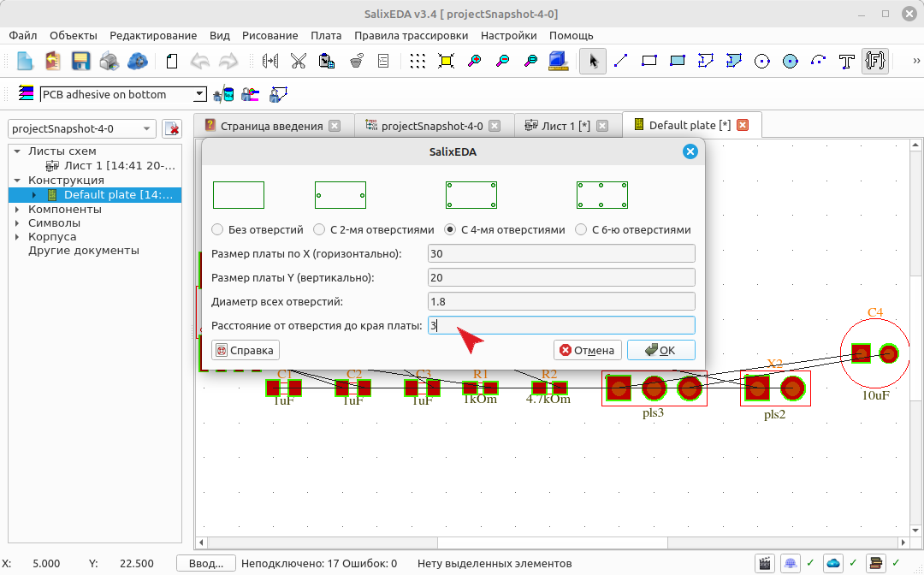Switch to the 'Лист 1 [*]' tab
This screenshot has width=924, height=575.
click(x=566, y=126)
